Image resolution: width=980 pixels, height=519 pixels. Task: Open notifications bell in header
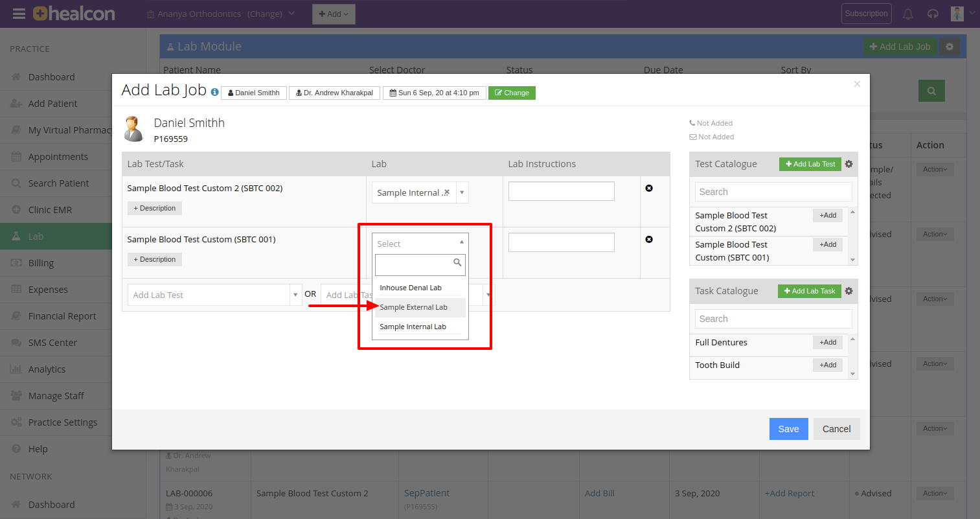coord(908,14)
